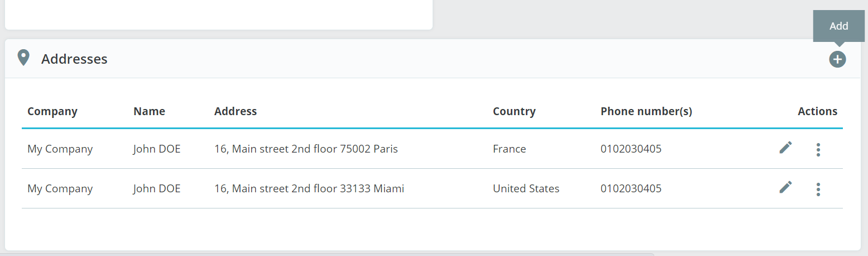Click the plus icon to add an address
868x256 pixels.
837,59
